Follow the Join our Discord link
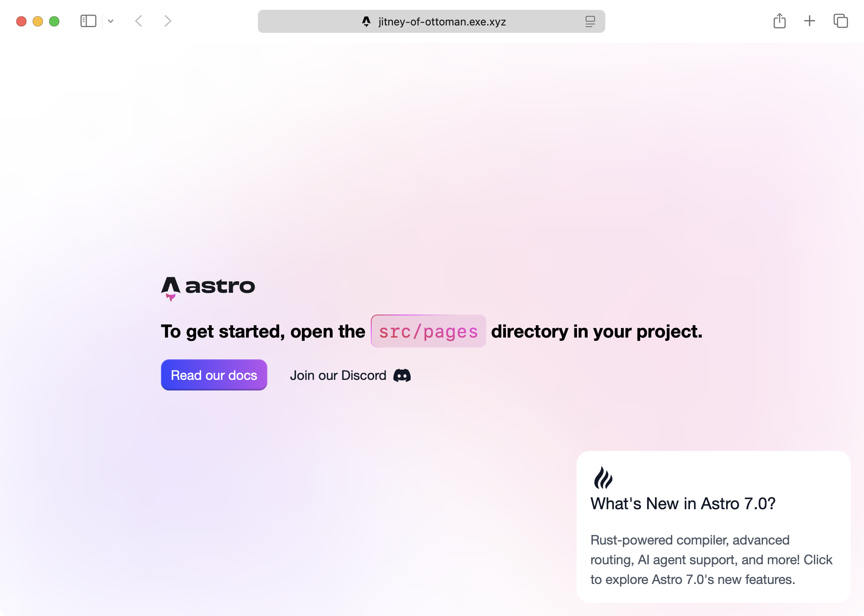This screenshot has height=616, width=864. [x=350, y=375]
